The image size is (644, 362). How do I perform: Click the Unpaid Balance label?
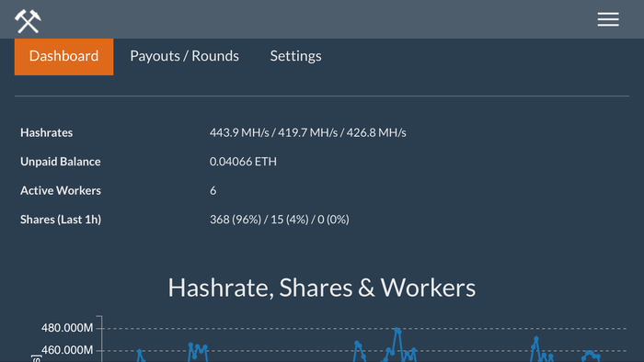pos(61,162)
